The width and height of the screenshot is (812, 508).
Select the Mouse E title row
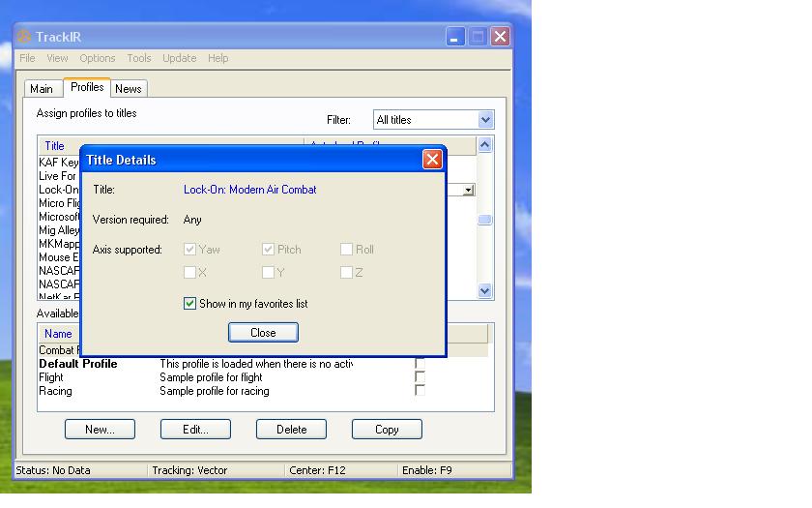click(59, 257)
